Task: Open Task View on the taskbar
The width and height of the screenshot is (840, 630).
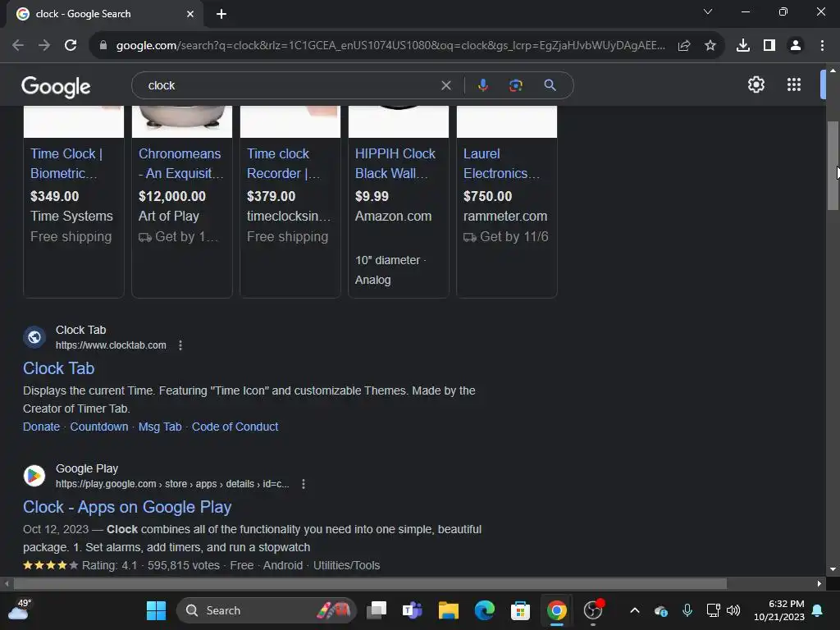Action: 377,610
